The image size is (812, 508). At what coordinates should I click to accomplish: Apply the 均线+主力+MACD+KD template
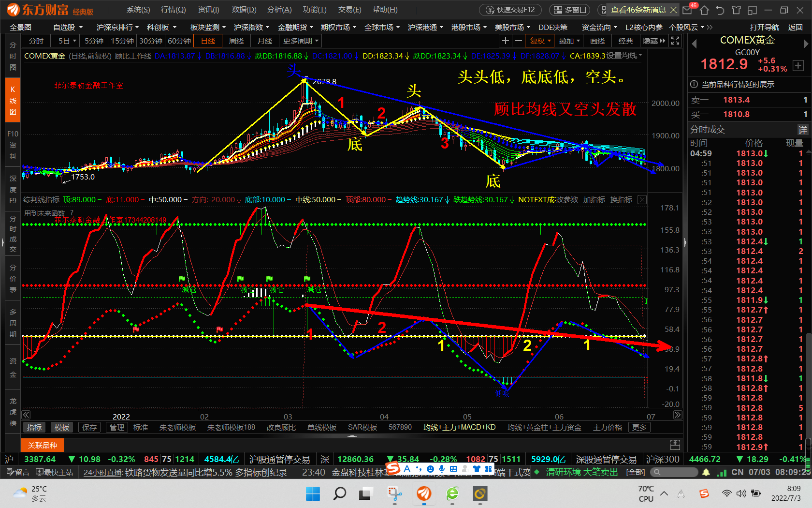[x=459, y=427]
